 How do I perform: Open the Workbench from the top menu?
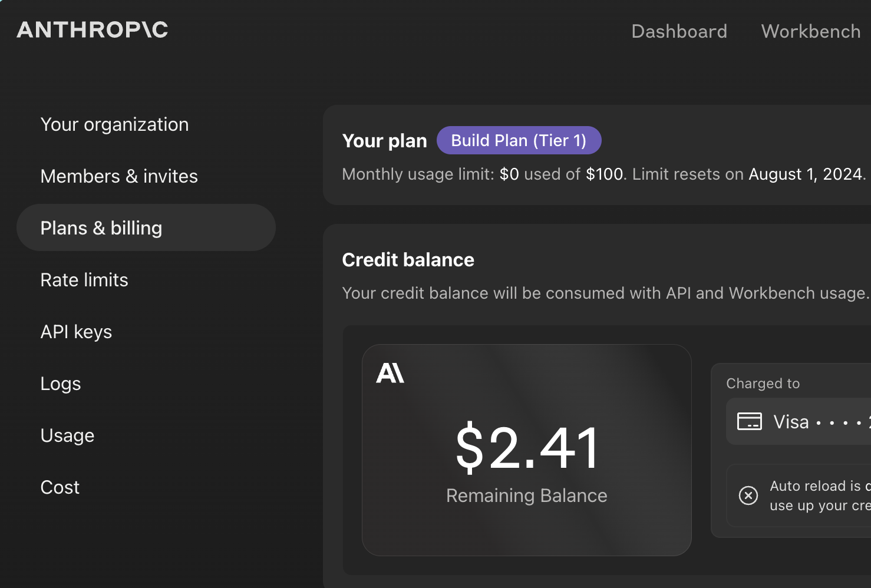coord(810,31)
